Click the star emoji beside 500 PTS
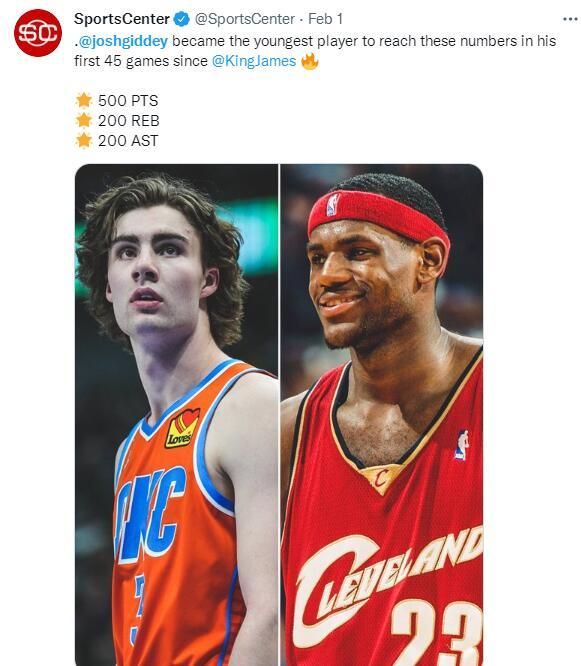Image resolution: width=581 pixels, height=666 pixels. 84,101
